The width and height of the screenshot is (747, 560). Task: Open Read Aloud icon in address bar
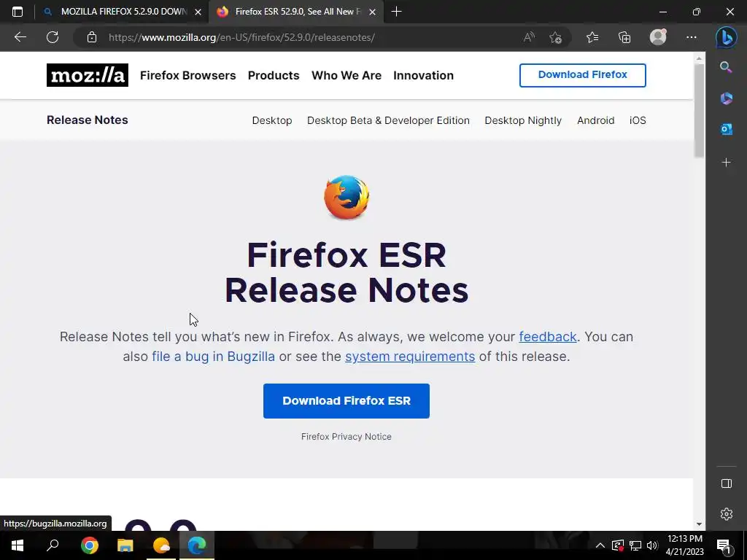coord(529,37)
